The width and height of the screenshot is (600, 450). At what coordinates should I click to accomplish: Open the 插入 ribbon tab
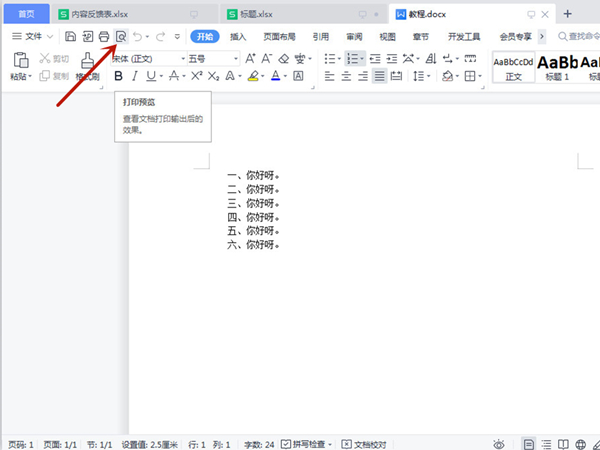click(238, 36)
